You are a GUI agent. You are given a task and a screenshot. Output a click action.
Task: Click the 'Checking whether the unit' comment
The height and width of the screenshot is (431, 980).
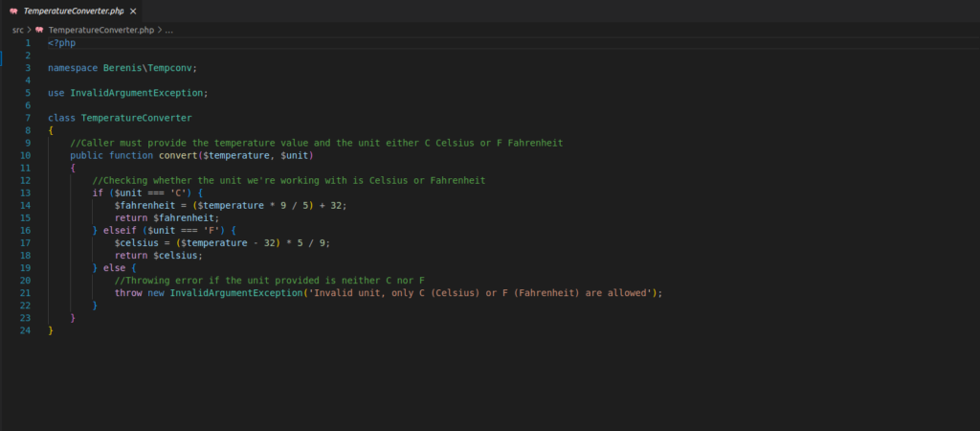[x=289, y=181]
